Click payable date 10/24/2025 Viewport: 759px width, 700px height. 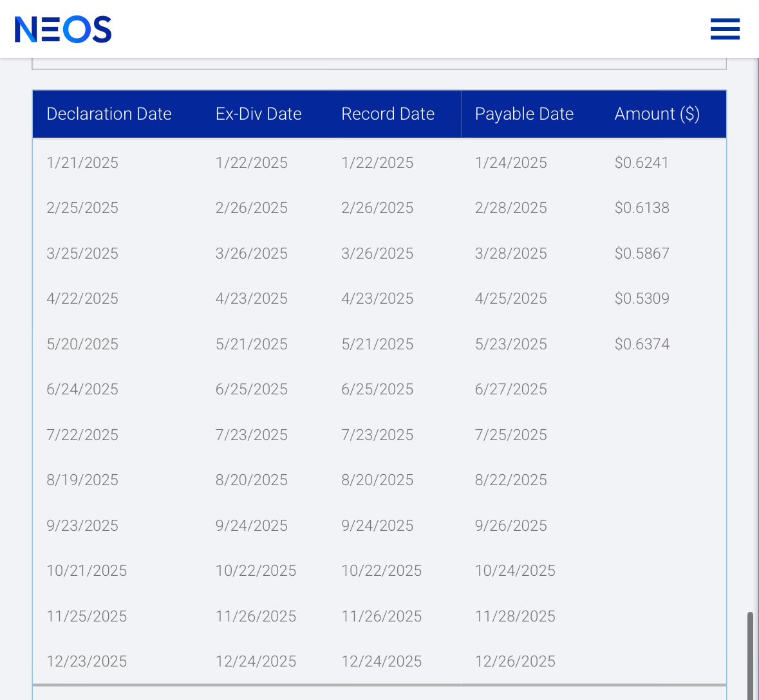coord(515,570)
